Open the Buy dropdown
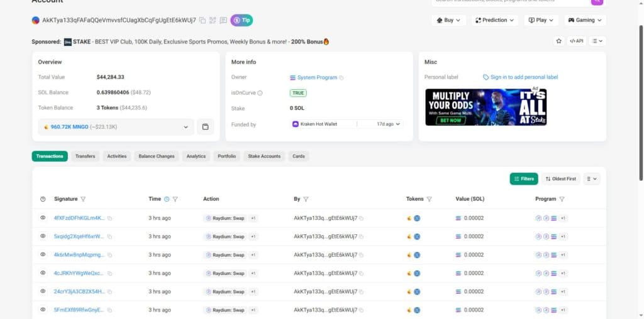 [449, 20]
